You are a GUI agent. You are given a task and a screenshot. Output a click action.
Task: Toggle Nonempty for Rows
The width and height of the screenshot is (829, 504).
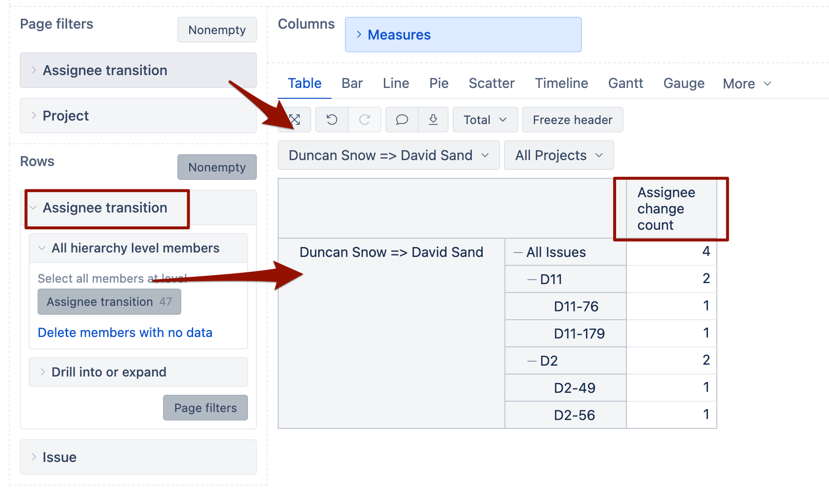[x=217, y=168]
